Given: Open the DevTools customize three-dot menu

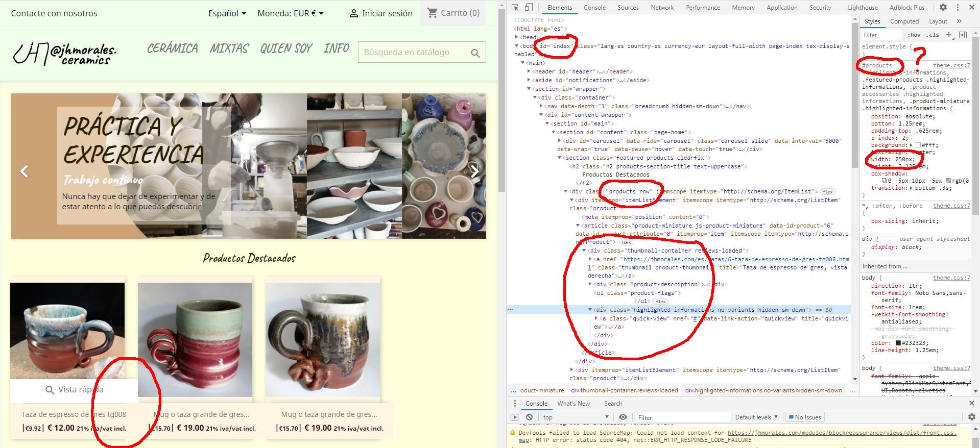Looking at the screenshot, I should (958, 8).
